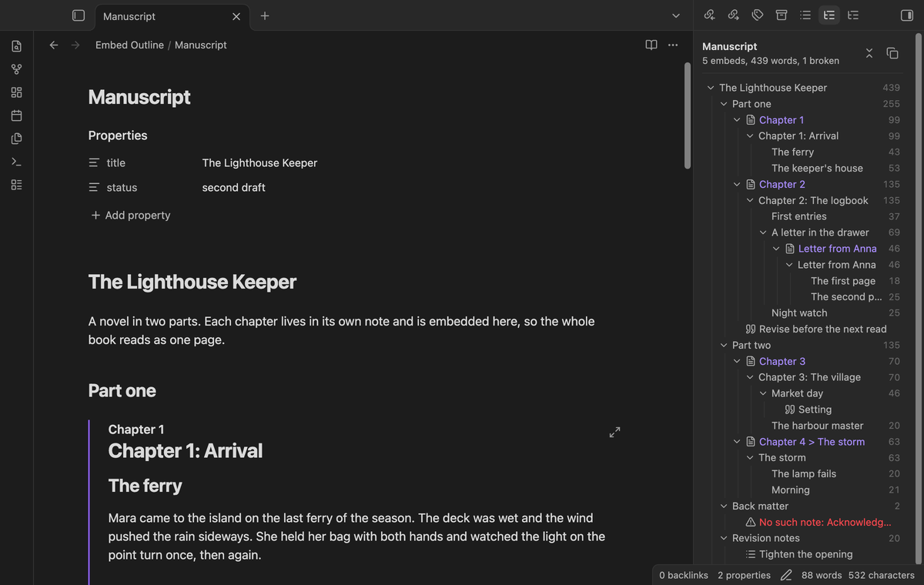924x585 pixels.
Task: Collapse all outline items in the panel
Action: 869,53
